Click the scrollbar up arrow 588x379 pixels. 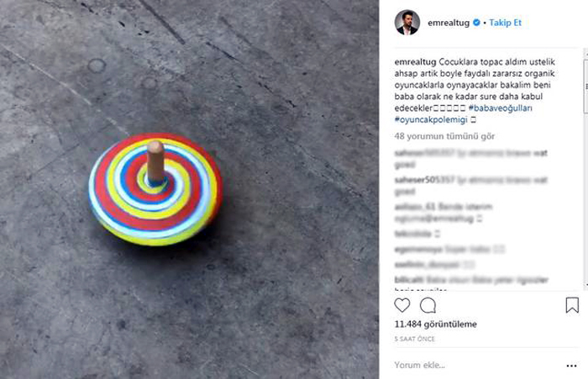tap(584, 53)
